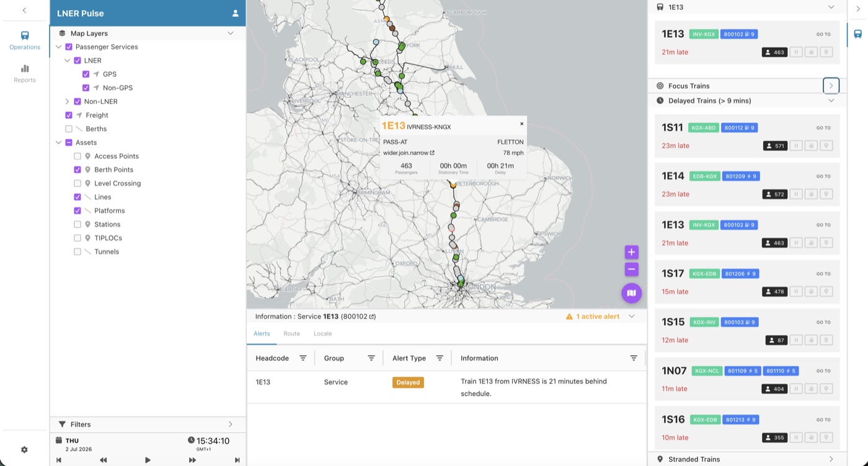Enable the Stations layer checkbox
Viewport: 868px width, 466px height.
click(77, 224)
